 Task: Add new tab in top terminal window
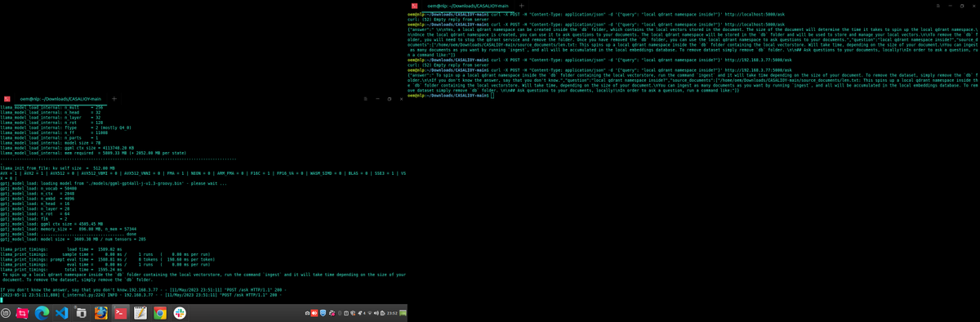pyautogui.click(x=521, y=6)
